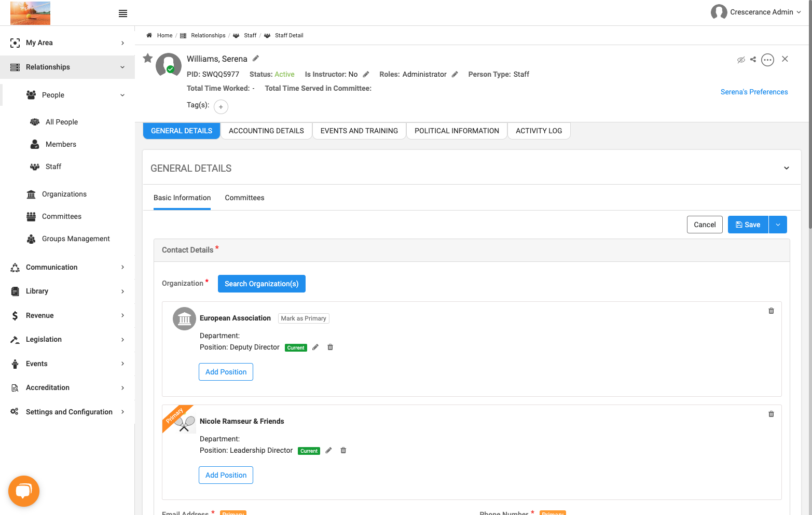Edit Is Instructor pencil icon

coord(366,74)
